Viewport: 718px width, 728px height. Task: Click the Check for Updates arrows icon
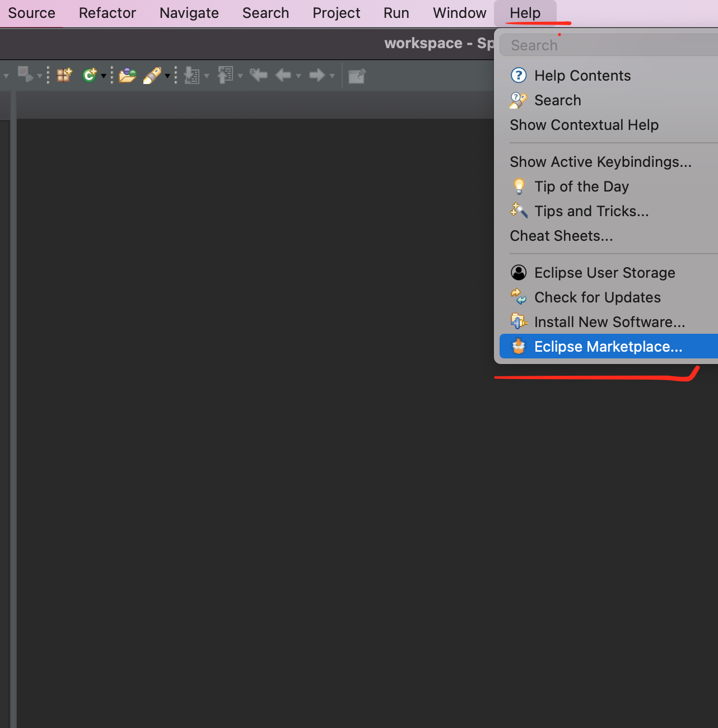[x=519, y=296]
